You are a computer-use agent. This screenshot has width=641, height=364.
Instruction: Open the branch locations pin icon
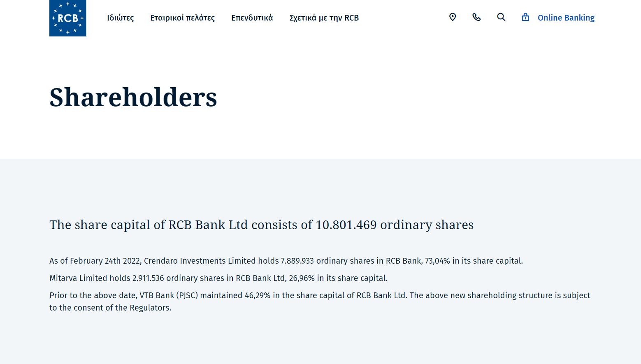(x=453, y=17)
